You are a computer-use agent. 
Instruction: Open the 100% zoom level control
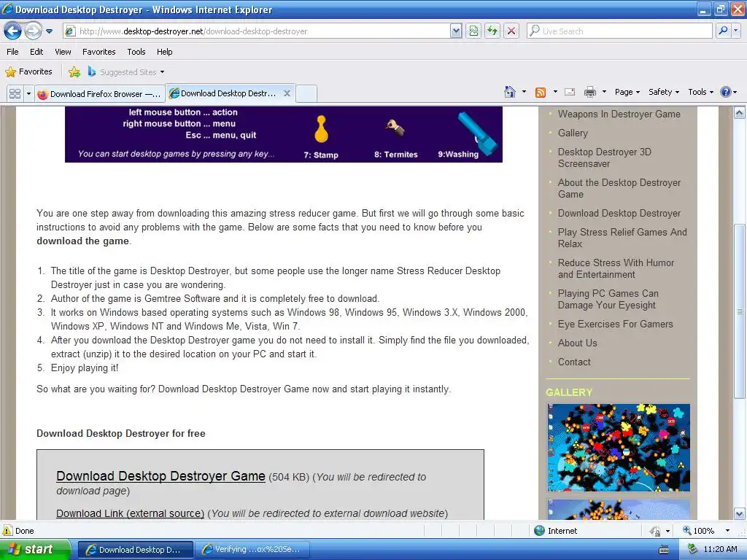(x=706, y=531)
